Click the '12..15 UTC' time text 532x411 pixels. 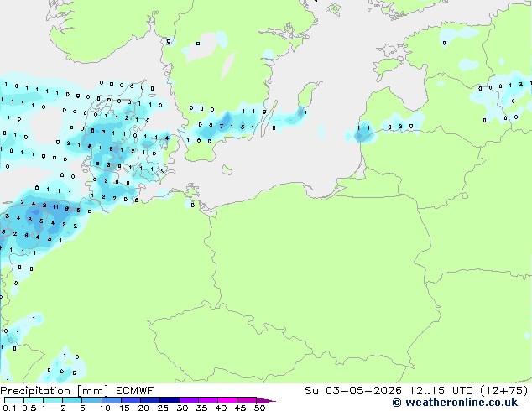tap(441, 391)
